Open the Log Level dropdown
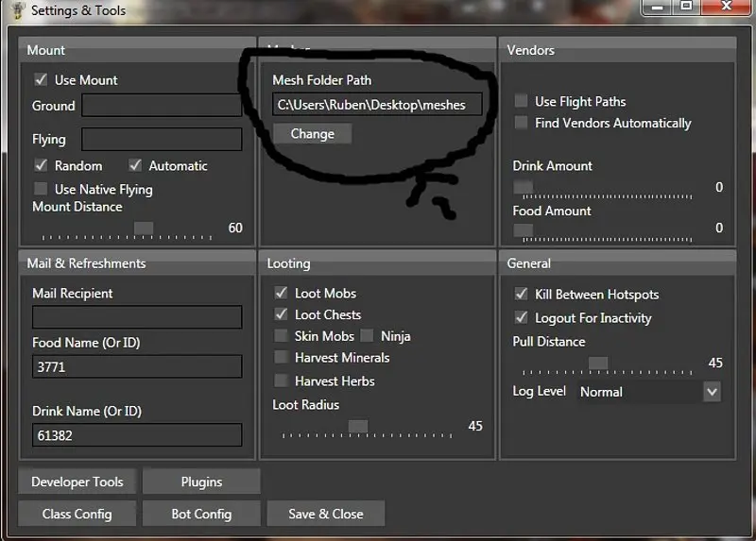756x541 pixels. click(x=712, y=392)
